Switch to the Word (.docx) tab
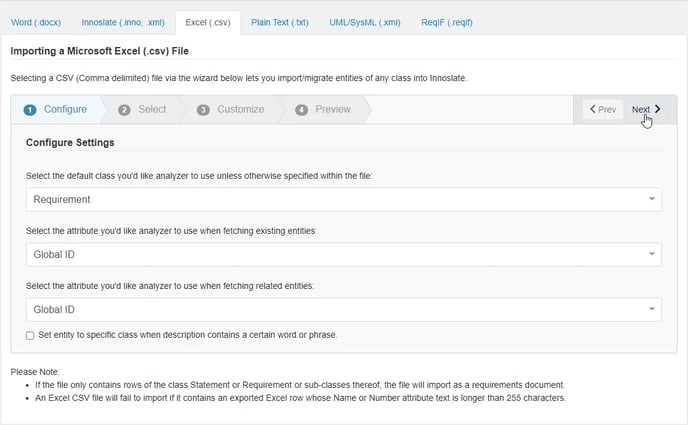 coord(36,22)
